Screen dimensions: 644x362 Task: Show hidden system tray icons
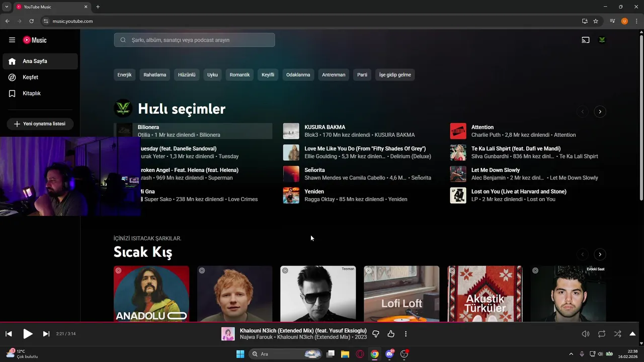pyautogui.click(x=571, y=354)
